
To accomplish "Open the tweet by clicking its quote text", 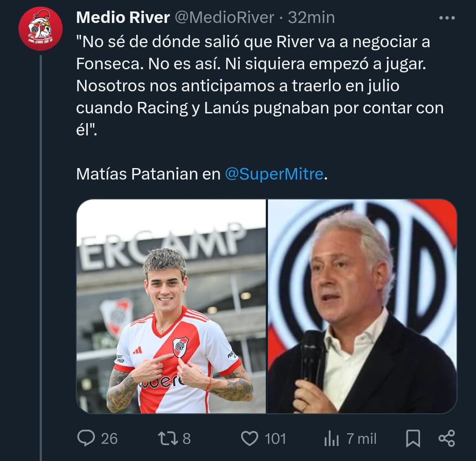I will pyautogui.click(x=260, y=86).
